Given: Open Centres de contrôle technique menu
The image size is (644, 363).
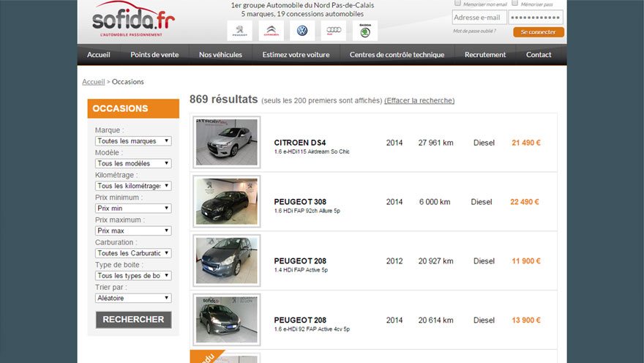Looking at the screenshot, I should tap(397, 55).
